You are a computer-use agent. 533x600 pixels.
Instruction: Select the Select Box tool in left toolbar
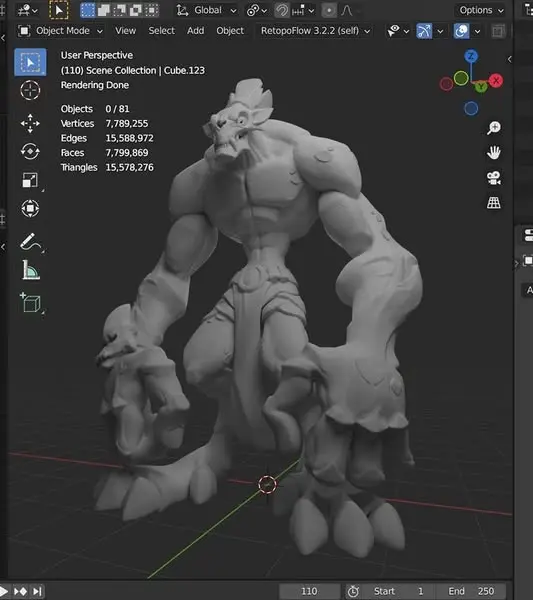[30, 62]
